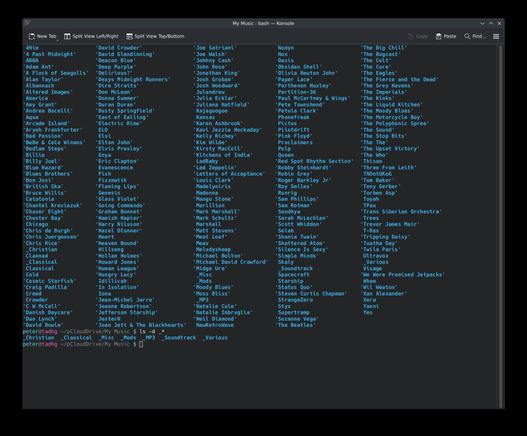Screen dimensions: 527x436
Task: Click the 'Supertramp' entry
Action: click(x=294, y=312)
